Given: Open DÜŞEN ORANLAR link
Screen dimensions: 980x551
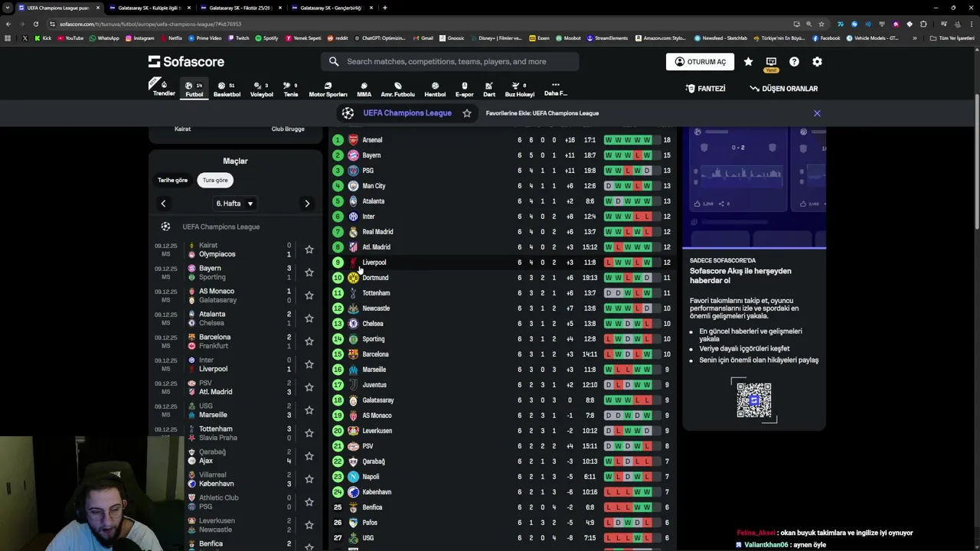Looking at the screenshot, I should click(783, 89).
